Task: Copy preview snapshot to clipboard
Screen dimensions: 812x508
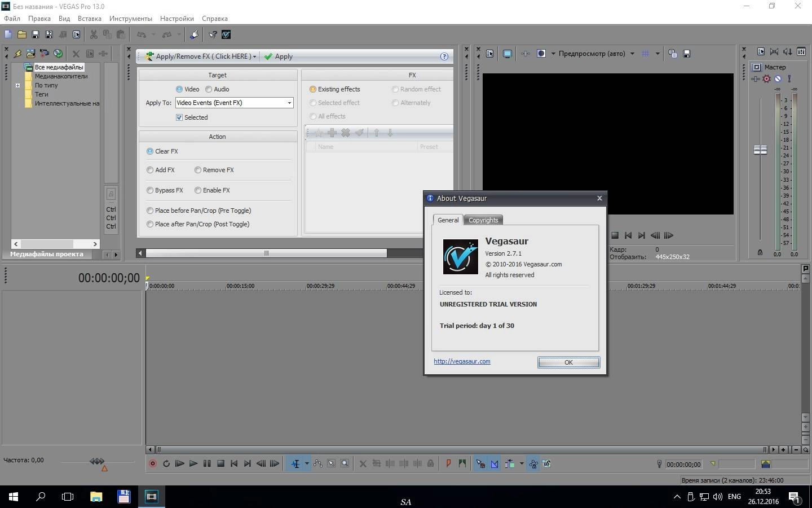Action: pos(673,54)
